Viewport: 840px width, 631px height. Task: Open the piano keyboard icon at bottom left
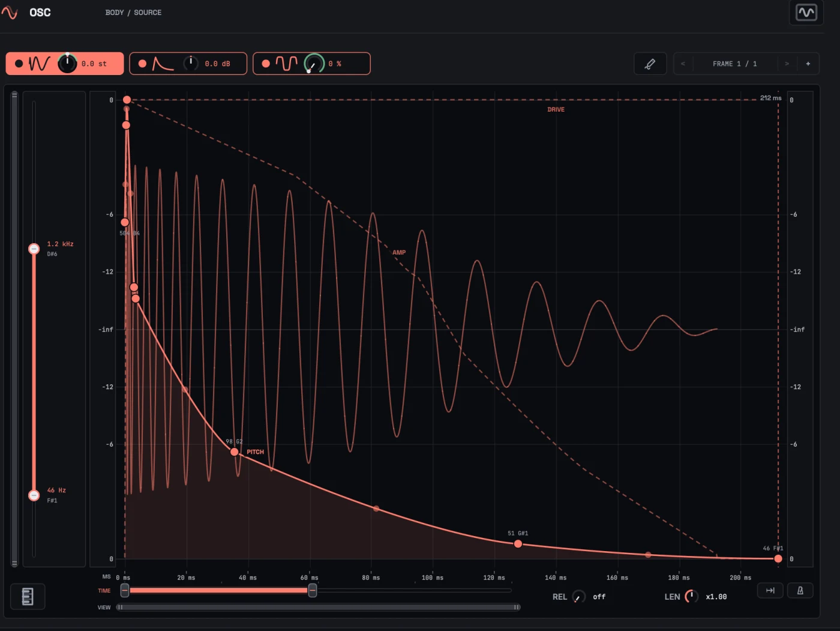(28, 596)
